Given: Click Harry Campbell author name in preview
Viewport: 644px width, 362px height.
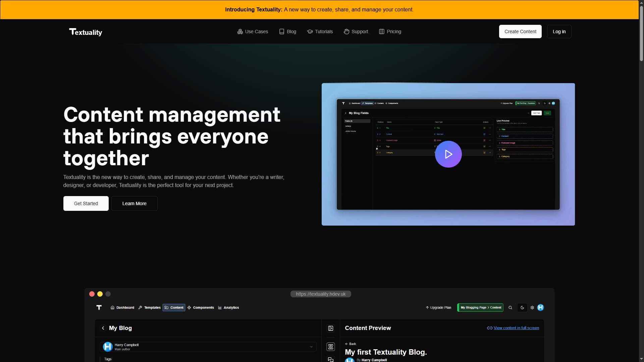Looking at the screenshot, I should (374, 360).
